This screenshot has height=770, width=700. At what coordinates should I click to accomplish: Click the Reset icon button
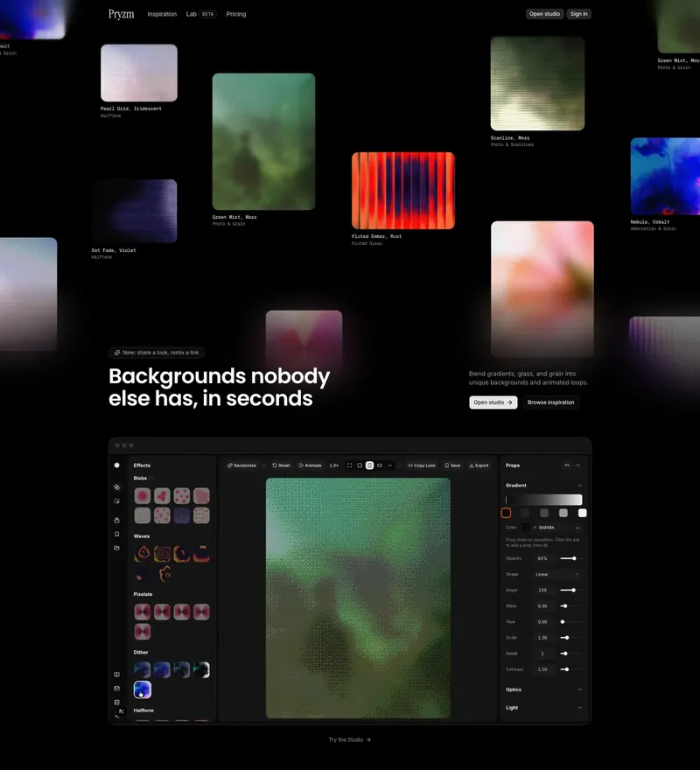pos(282,465)
